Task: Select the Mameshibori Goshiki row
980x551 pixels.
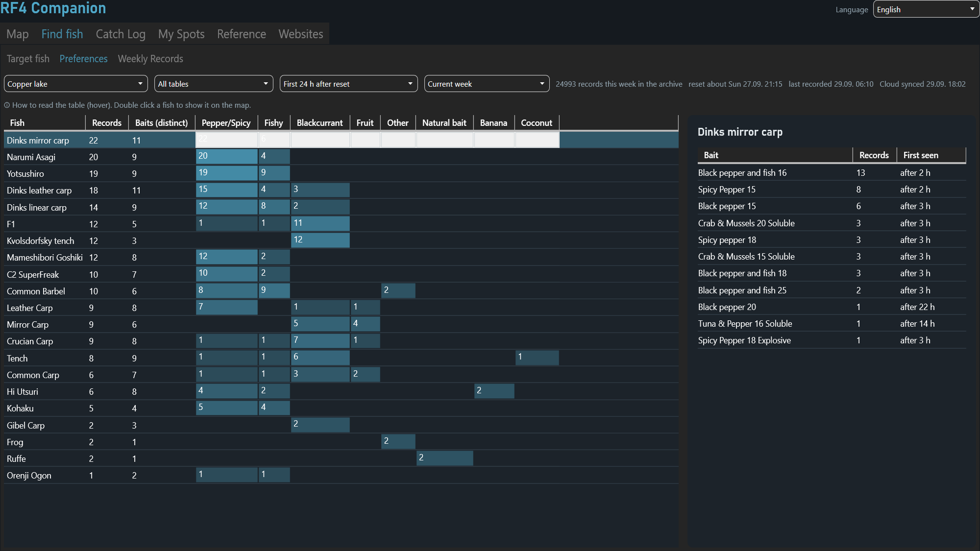Action: pos(341,257)
